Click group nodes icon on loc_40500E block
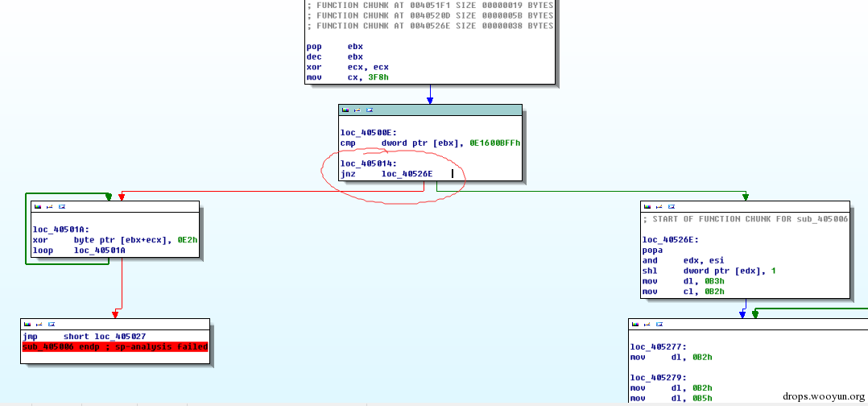The image size is (868, 406). tap(370, 110)
